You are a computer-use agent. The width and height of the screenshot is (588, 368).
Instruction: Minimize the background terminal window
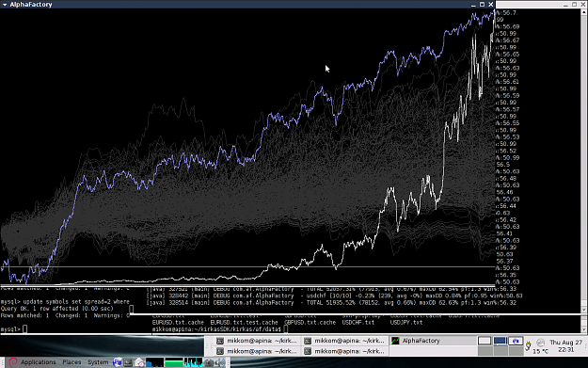565,5
